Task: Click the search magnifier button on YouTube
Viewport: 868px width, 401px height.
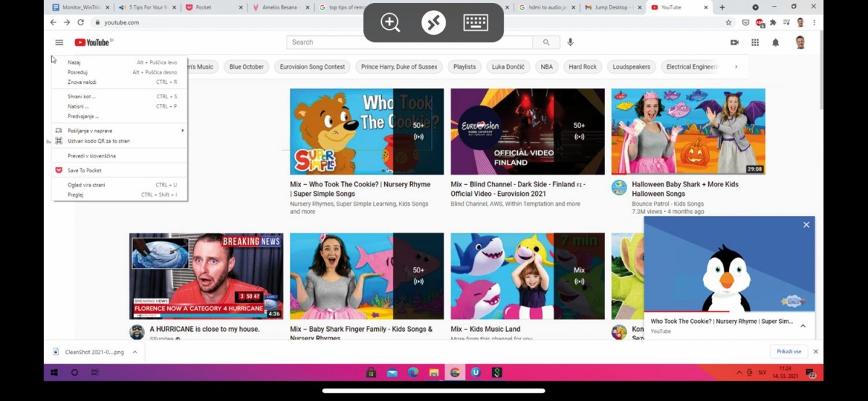Action: [x=546, y=43]
